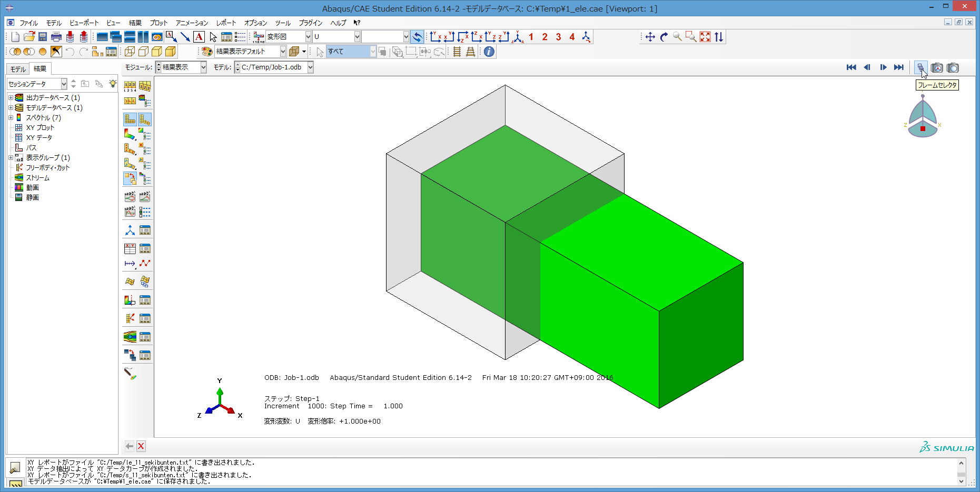Image resolution: width=980 pixels, height=492 pixels.
Task: Jump to last frame
Action: click(x=899, y=67)
